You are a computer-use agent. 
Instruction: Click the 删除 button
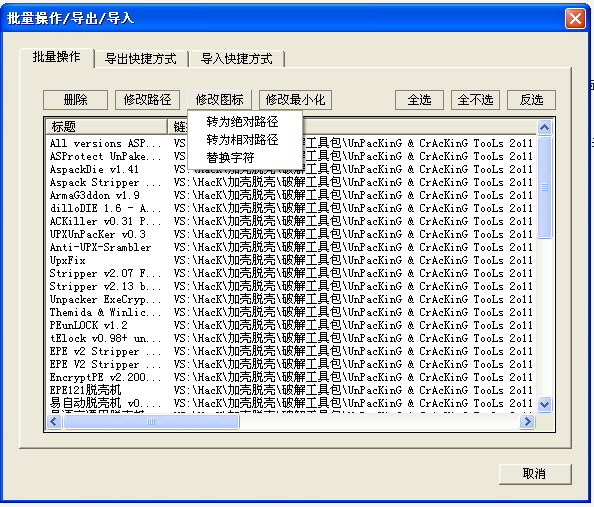point(75,100)
